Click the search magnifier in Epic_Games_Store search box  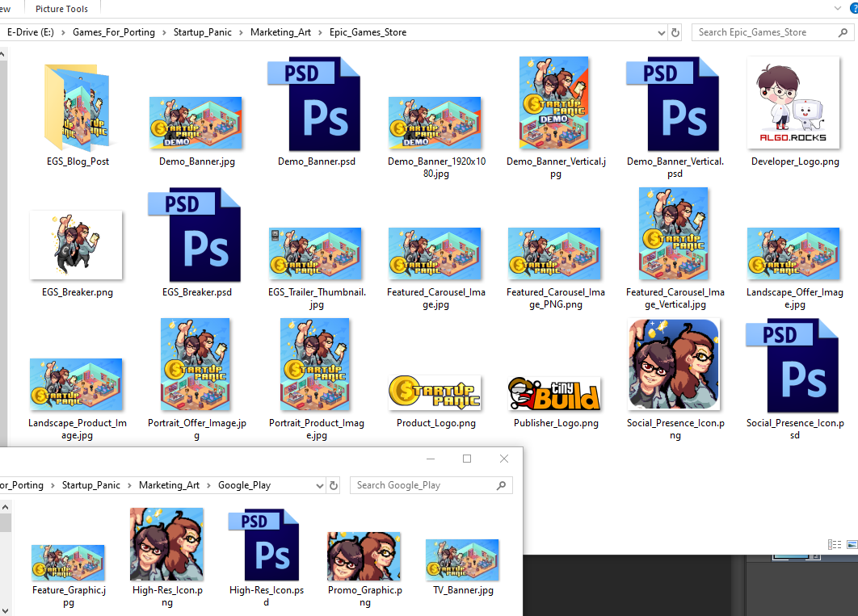click(843, 32)
